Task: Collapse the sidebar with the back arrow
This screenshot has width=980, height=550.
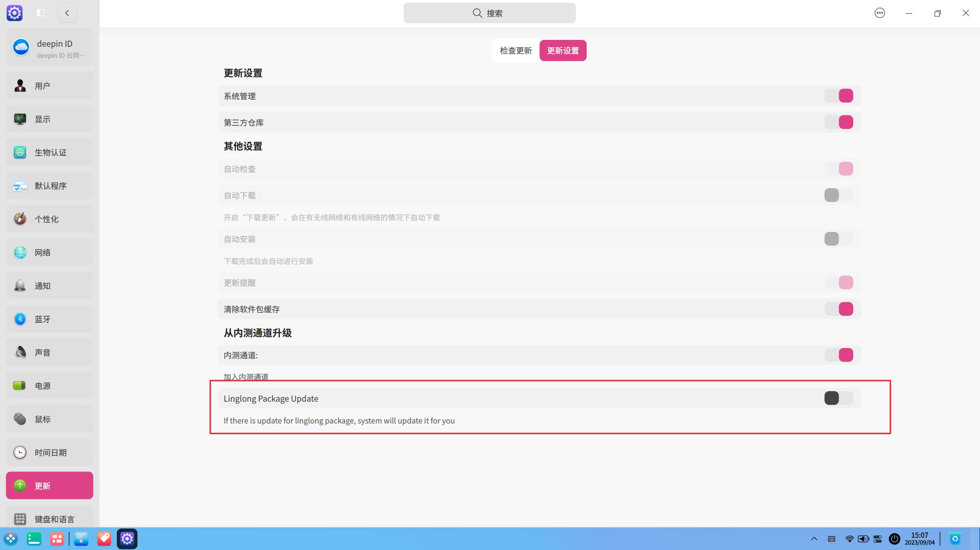Action: coord(67,13)
